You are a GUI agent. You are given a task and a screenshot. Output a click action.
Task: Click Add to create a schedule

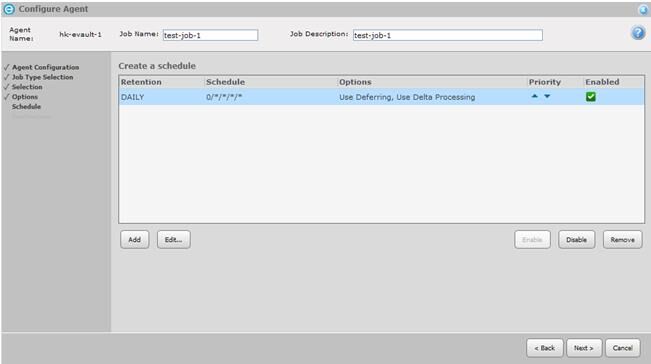[135, 240]
